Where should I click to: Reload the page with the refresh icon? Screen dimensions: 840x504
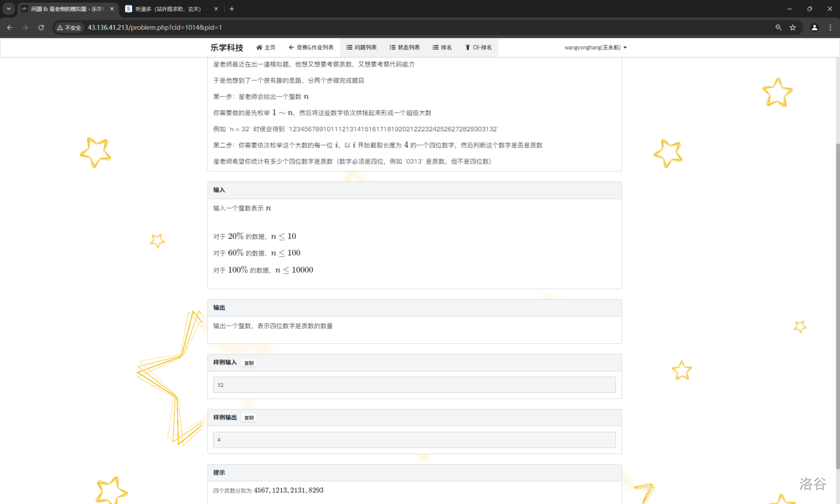click(x=41, y=28)
